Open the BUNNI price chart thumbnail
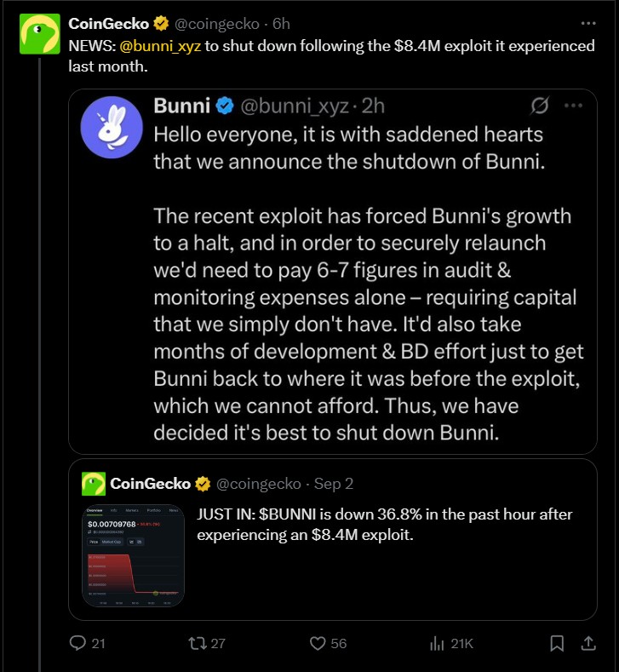The height and width of the screenshot is (672, 619). [x=133, y=556]
